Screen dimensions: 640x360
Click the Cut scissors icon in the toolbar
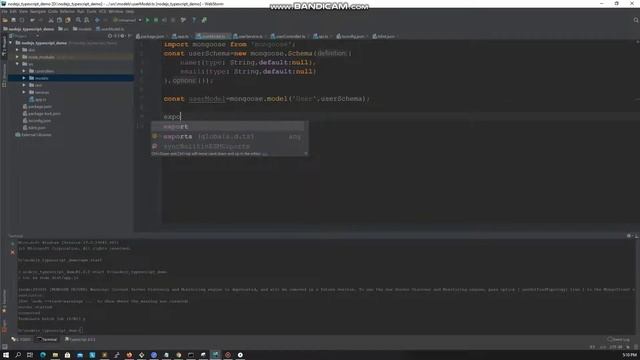point(51,20)
